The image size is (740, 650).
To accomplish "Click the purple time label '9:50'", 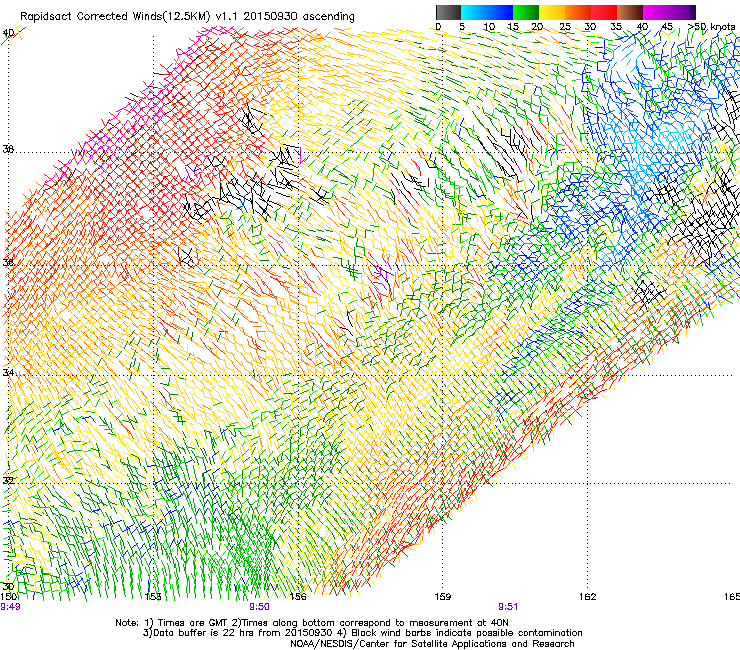I will click(x=260, y=607).
